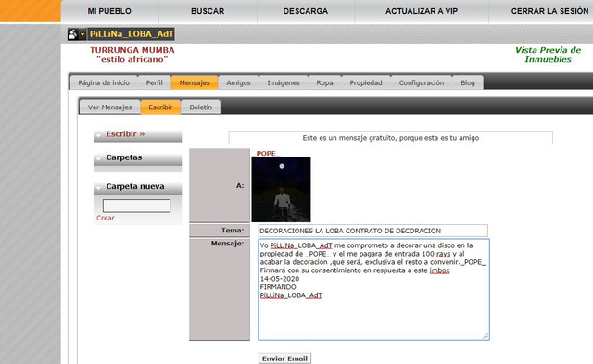Focus the new folder name field
This screenshot has width=593, height=364.
point(136,206)
